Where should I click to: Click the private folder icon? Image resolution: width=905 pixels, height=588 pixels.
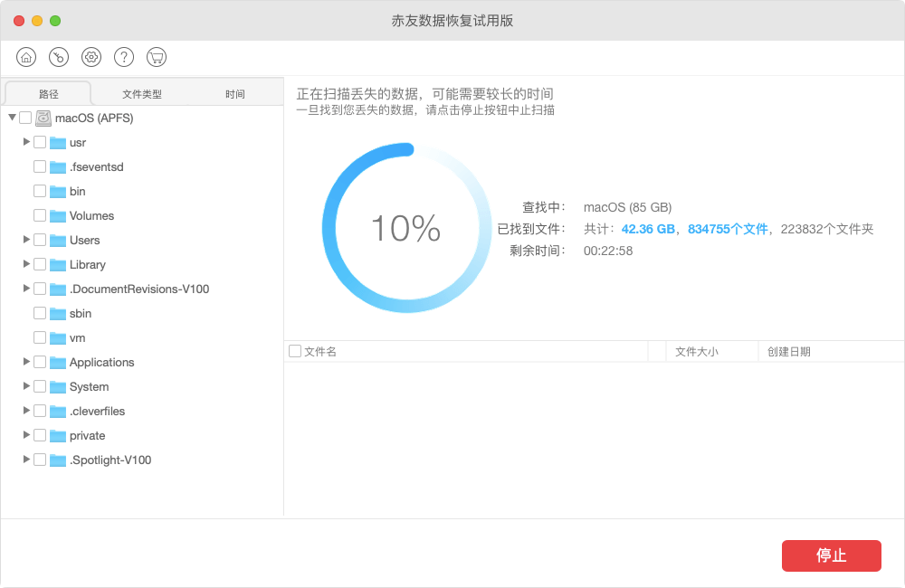pyautogui.click(x=58, y=436)
